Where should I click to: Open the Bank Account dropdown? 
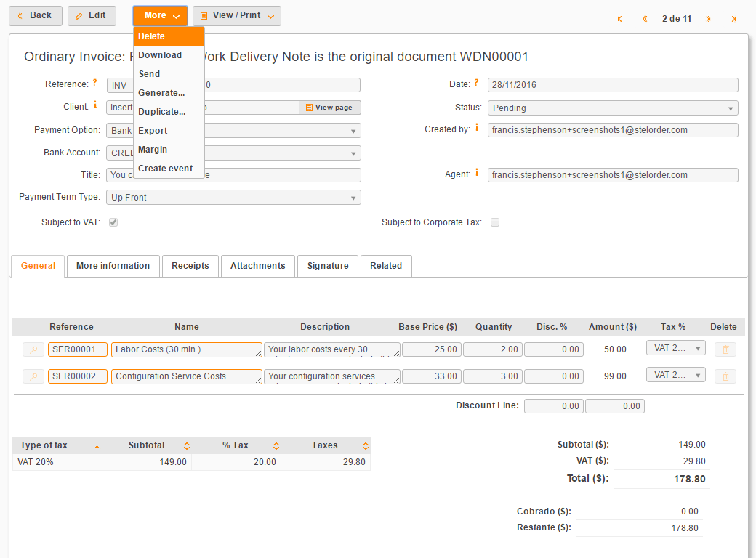pyautogui.click(x=233, y=153)
